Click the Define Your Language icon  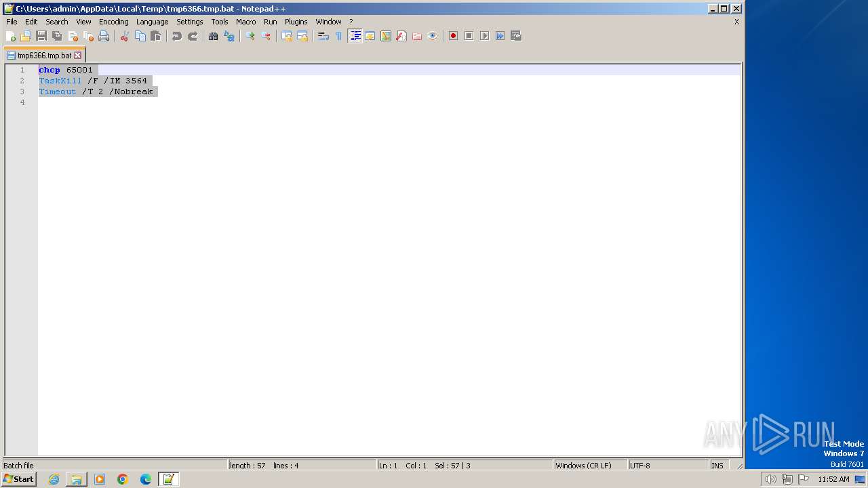(x=370, y=36)
